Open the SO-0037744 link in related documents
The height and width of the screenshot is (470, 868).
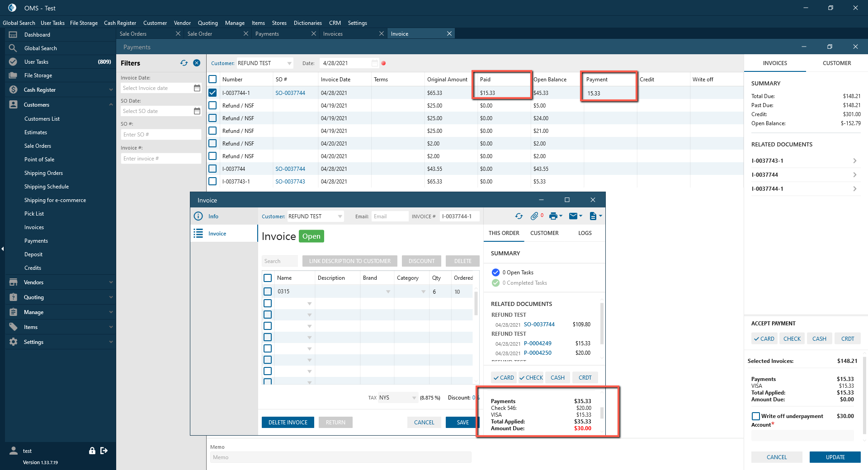click(539, 324)
